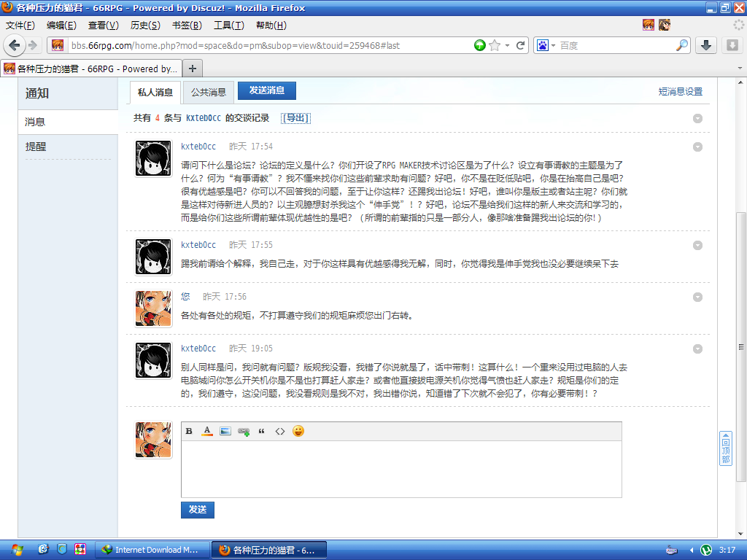The image size is (747, 560).
Task: Go forward with the browser forward arrow
Action: pyautogui.click(x=32, y=45)
